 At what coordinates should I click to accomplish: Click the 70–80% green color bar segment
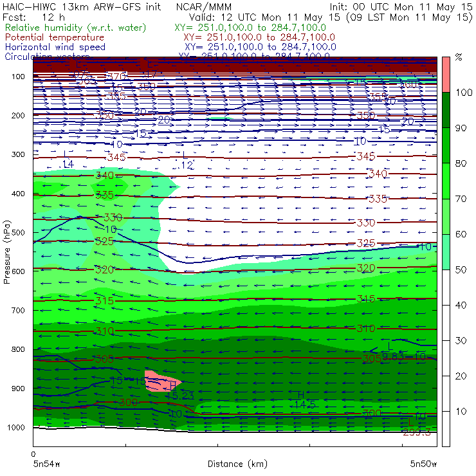[x=446, y=181]
